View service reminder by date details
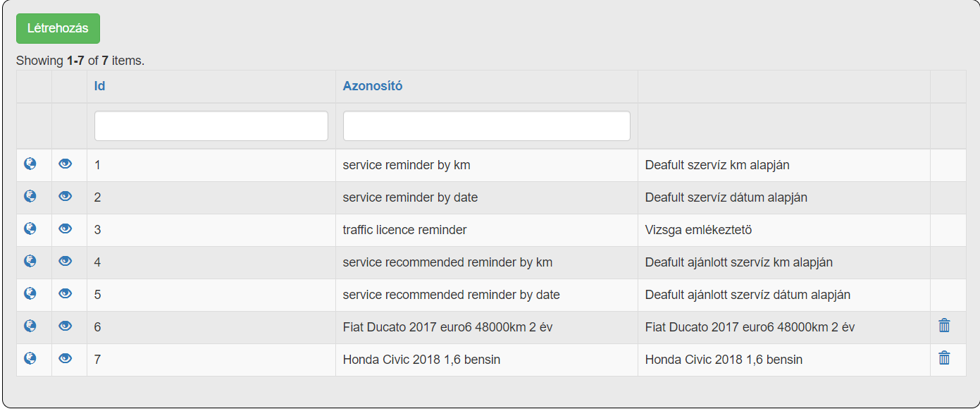Screen dimensions: 980x409 point(66,196)
